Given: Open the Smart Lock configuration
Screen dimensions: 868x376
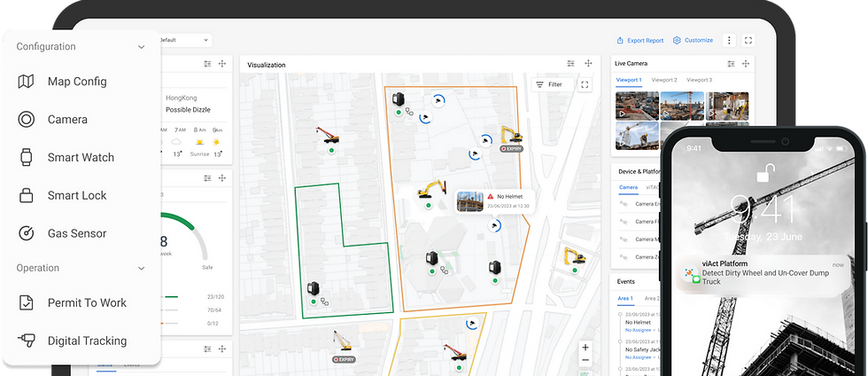Looking at the screenshot, I should click(x=76, y=196).
